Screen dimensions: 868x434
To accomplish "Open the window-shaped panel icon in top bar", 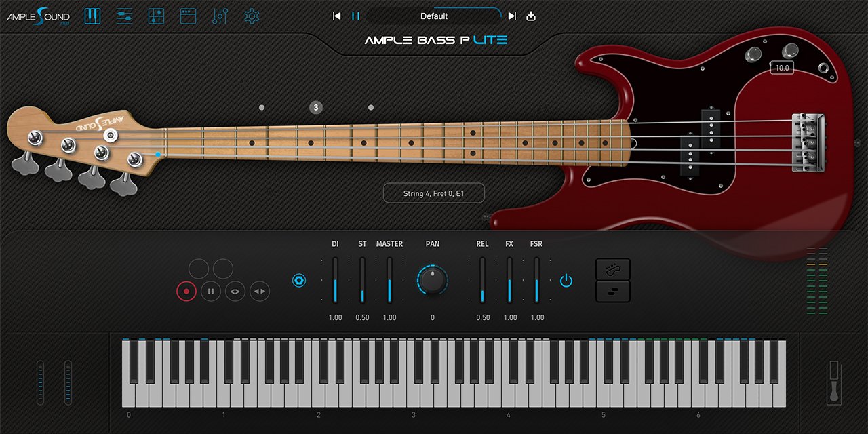I will (x=188, y=16).
